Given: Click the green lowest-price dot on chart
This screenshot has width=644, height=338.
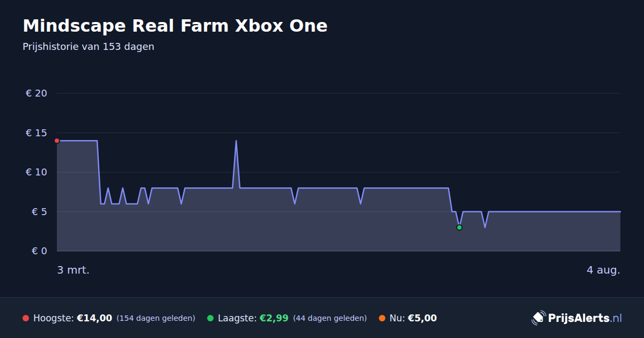Looking at the screenshot, I should click(x=459, y=227).
